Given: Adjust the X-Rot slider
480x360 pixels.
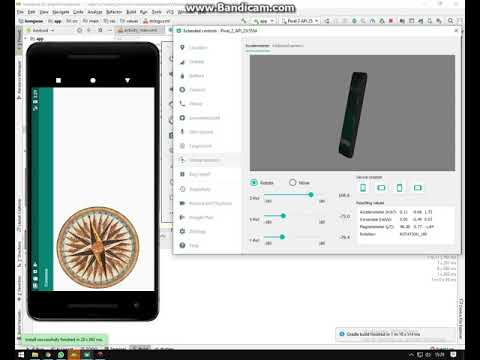Looking at the screenshot, I should [x=294, y=216].
